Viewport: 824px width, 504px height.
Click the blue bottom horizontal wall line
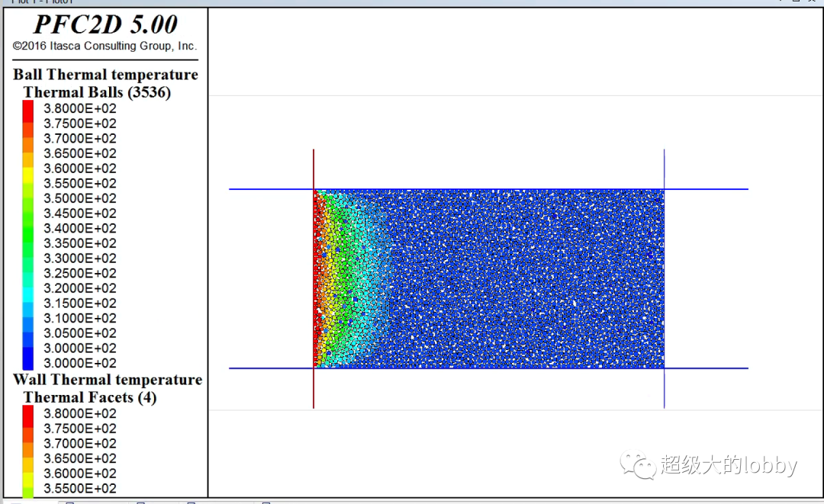click(489, 368)
